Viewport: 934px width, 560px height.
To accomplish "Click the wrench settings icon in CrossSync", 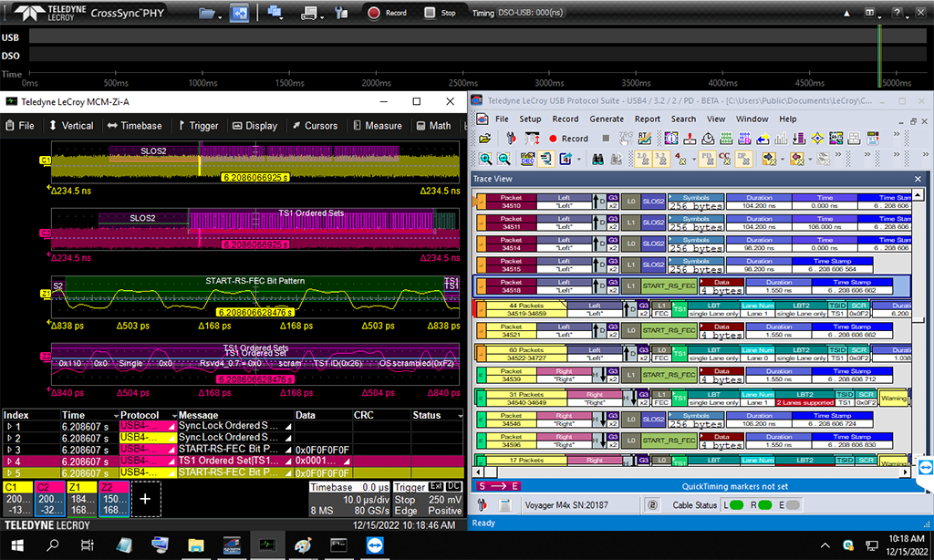I will point(341,13).
